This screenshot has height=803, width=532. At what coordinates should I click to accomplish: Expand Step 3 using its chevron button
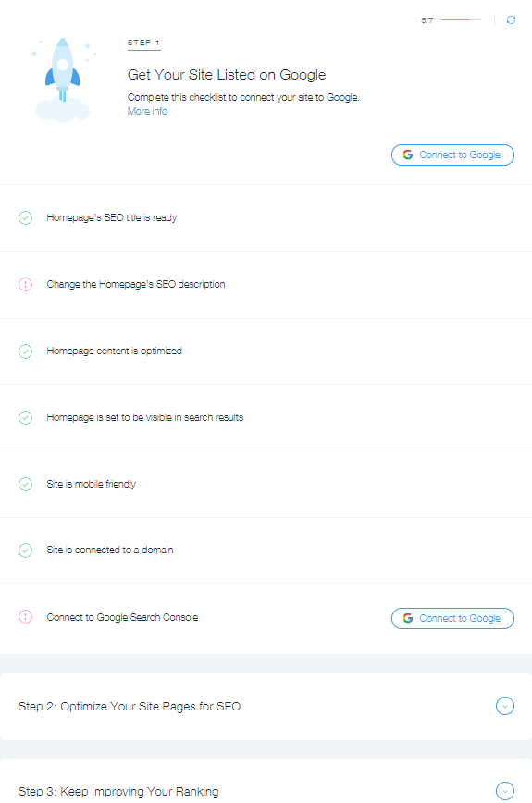pos(505,791)
